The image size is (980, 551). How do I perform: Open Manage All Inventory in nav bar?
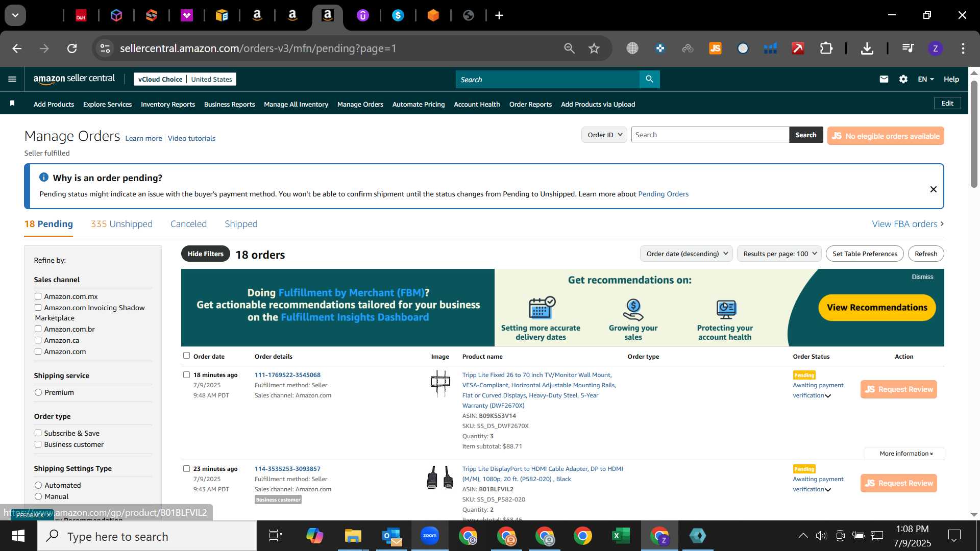pyautogui.click(x=296, y=104)
